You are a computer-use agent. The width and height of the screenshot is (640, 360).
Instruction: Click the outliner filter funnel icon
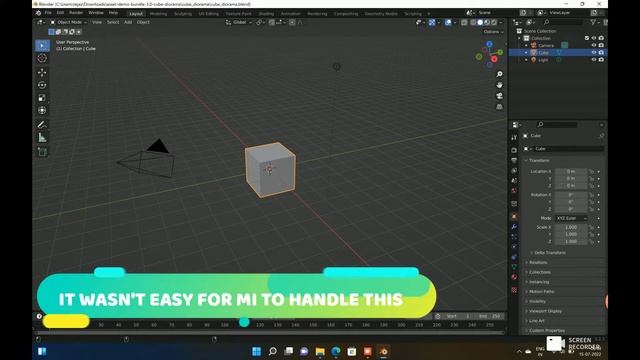click(593, 22)
